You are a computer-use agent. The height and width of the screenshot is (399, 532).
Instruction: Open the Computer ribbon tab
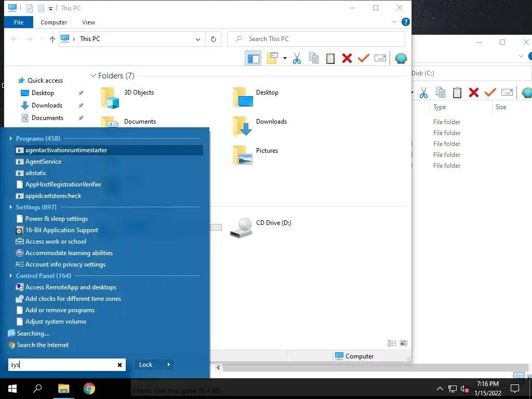tap(54, 22)
